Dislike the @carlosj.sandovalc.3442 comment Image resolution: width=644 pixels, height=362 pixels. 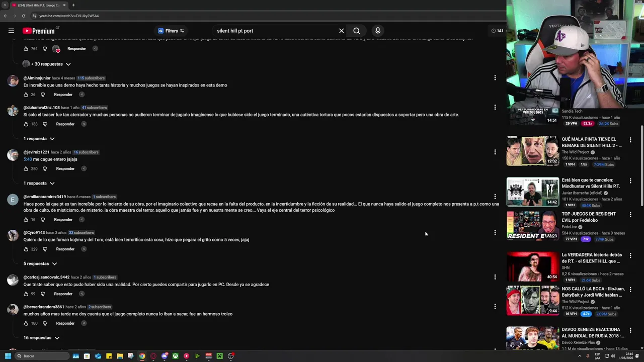coord(43,294)
